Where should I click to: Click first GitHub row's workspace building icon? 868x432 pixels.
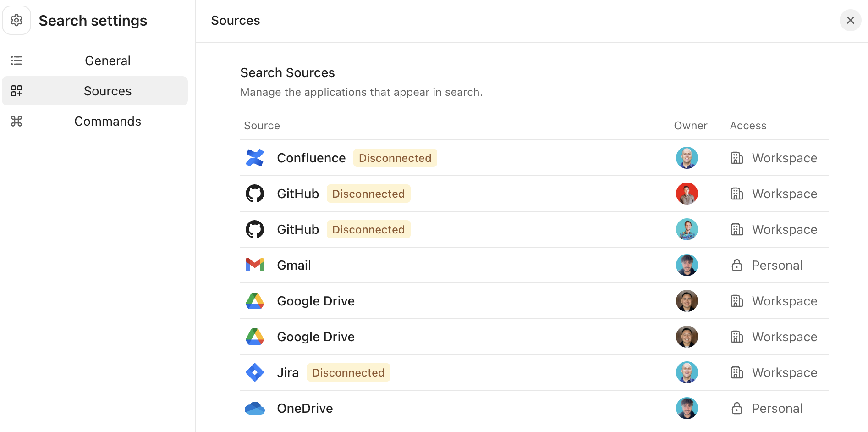737,194
